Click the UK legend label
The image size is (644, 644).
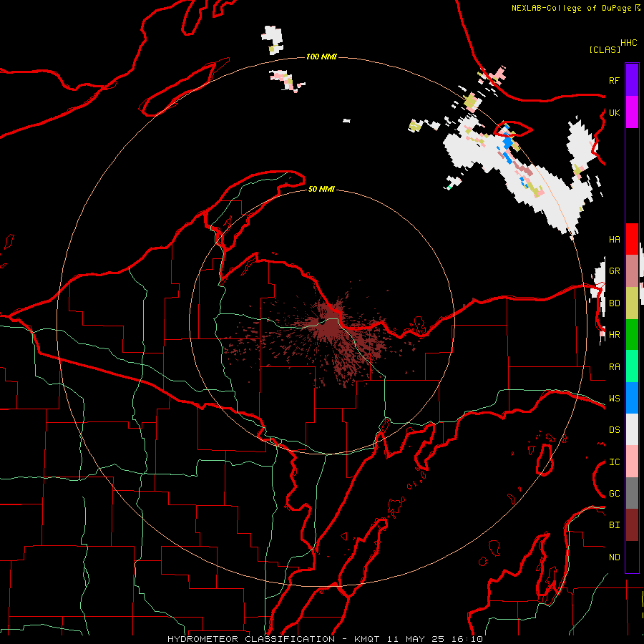click(615, 112)
